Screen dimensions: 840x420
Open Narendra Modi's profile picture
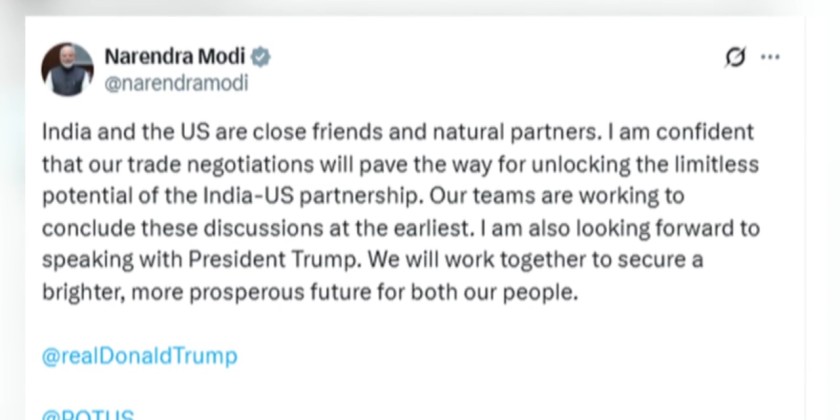click(x=67, y=70)
